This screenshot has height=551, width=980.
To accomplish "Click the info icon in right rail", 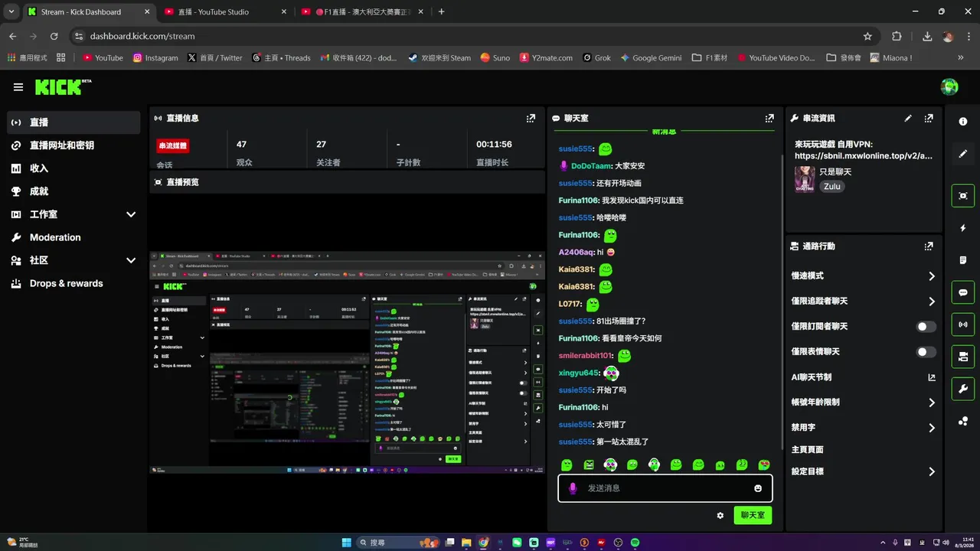I will [x=963, y=122].
